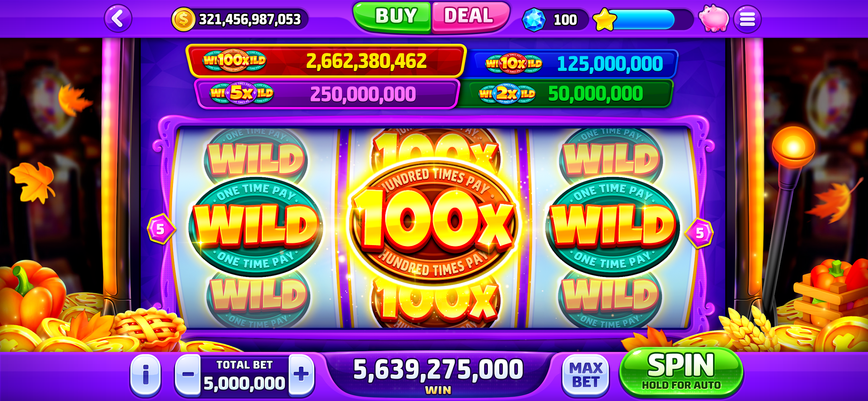Tap the gold coin balance icon

(183, 19)
